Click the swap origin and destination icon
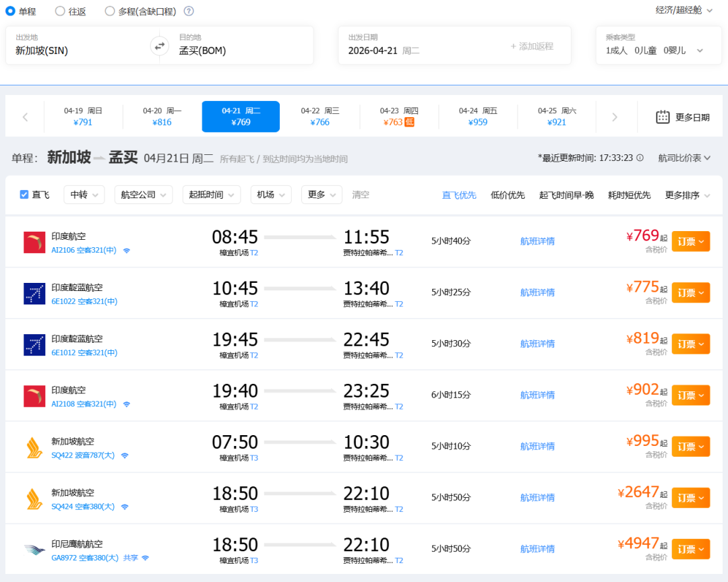 click(x=159, y=46)
